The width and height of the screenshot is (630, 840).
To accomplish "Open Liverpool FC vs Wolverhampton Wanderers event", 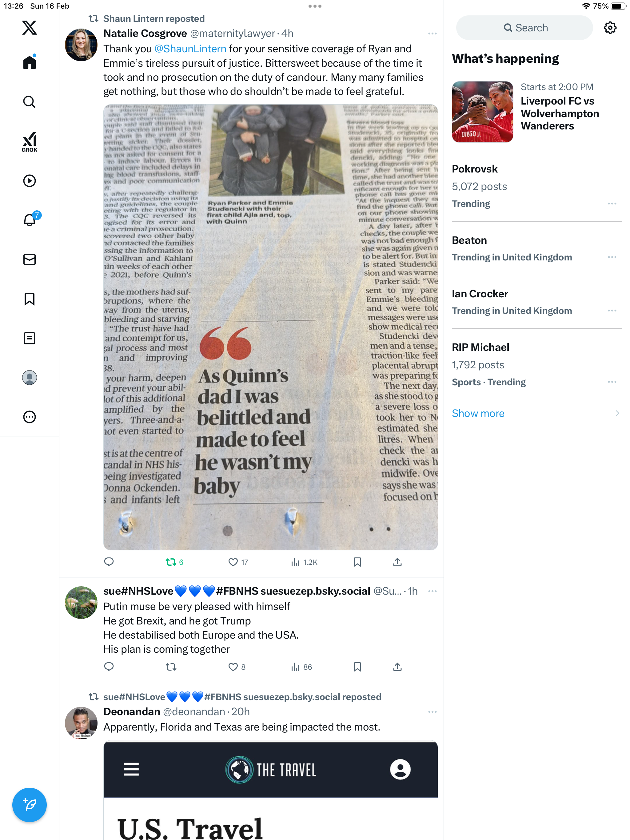I will pyautogui.click(x=536, y=112).
